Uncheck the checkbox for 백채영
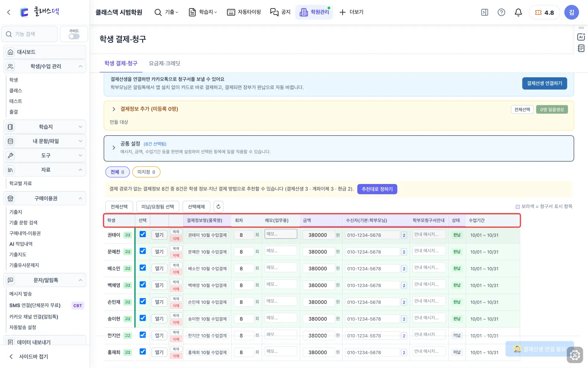Image resolution: width=588 pixels, height=368 pixels. 143,284
